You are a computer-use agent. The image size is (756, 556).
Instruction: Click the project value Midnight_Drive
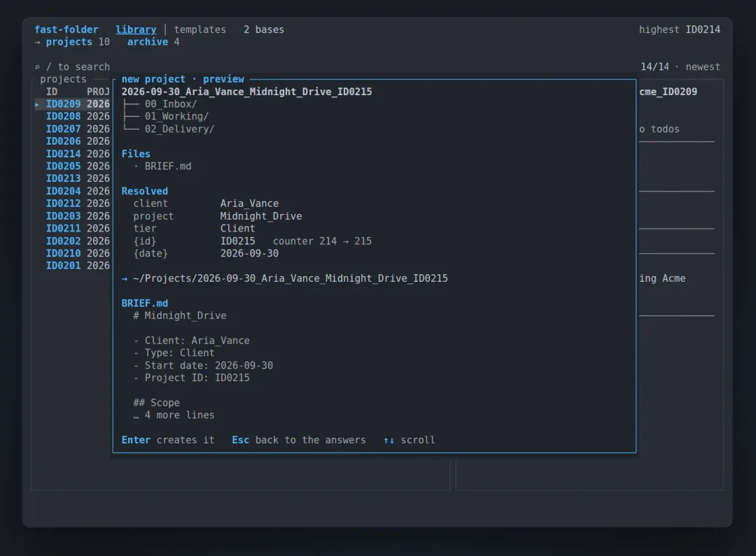tap(261, 216)
